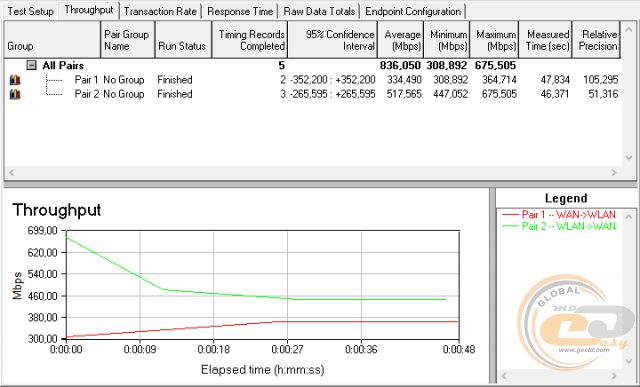The width and height of the screenshot is (640, 387).
Task: Switch to Raw Data Totals tab
Action: 319,11
